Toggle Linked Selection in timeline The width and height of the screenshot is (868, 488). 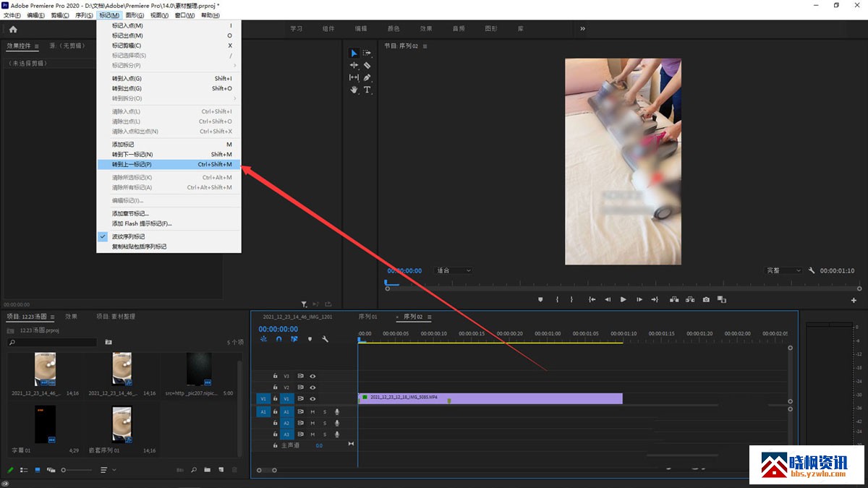pyautogui.click(x=294, y=339)
